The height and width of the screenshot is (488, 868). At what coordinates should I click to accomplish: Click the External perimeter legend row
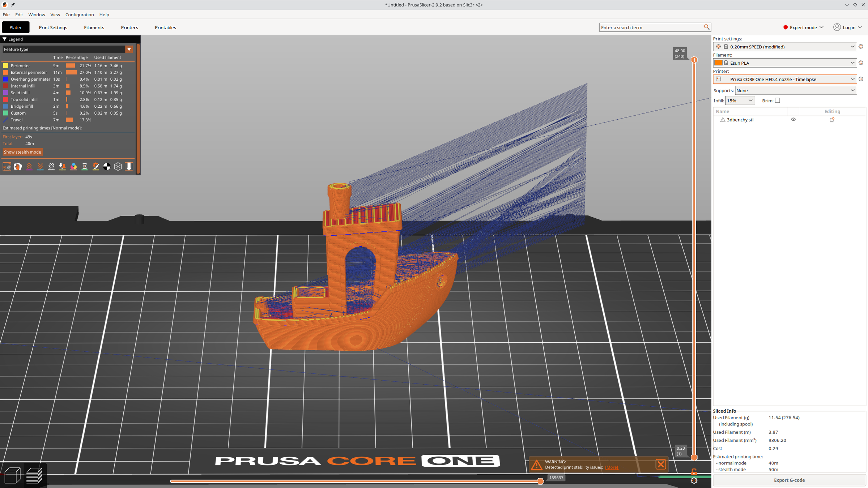[68, 72]
